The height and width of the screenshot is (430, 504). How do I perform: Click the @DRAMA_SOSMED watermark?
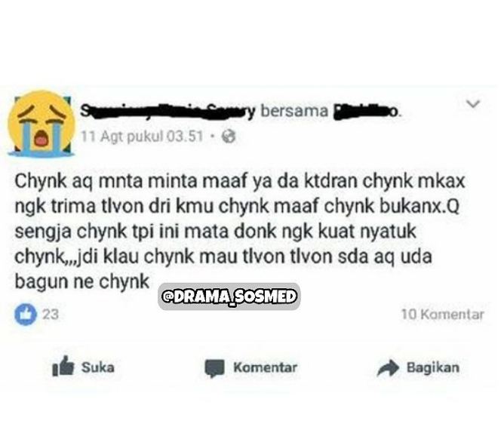tap(229, 296)
